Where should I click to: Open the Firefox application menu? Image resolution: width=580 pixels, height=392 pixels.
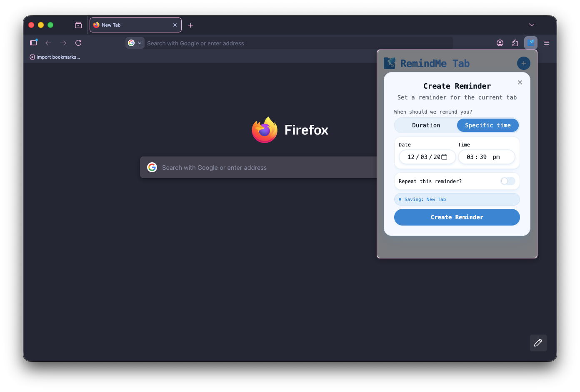[546, 42]
